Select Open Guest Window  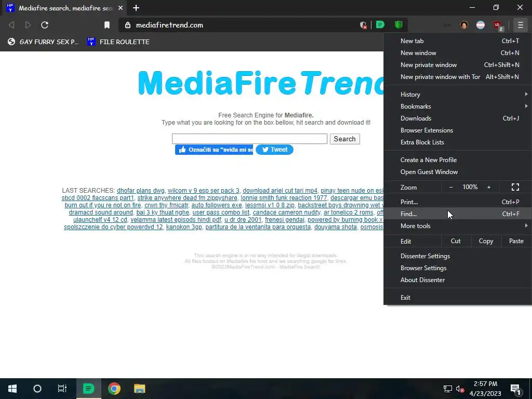[x=458, y=171]
